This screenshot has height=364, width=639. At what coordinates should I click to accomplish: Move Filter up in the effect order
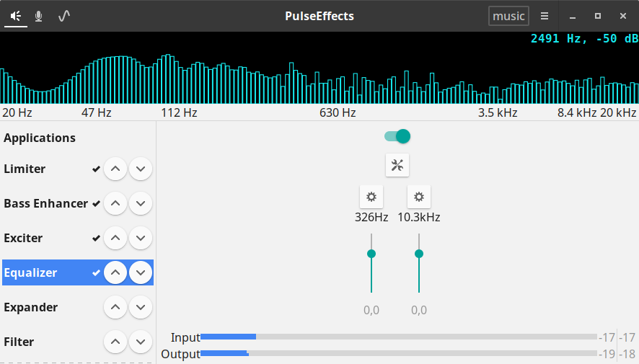click(x=115, y=342)
